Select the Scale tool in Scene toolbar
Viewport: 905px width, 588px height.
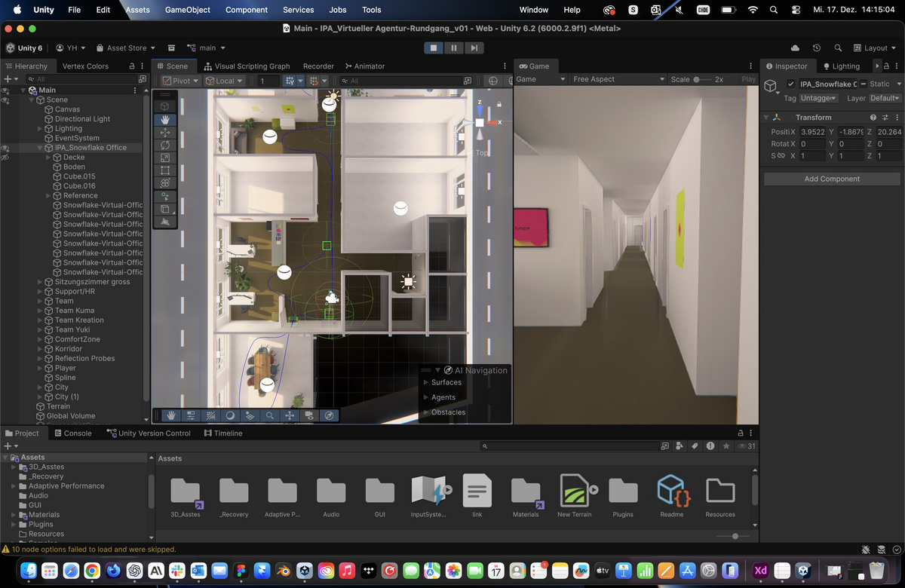point(165,158)
